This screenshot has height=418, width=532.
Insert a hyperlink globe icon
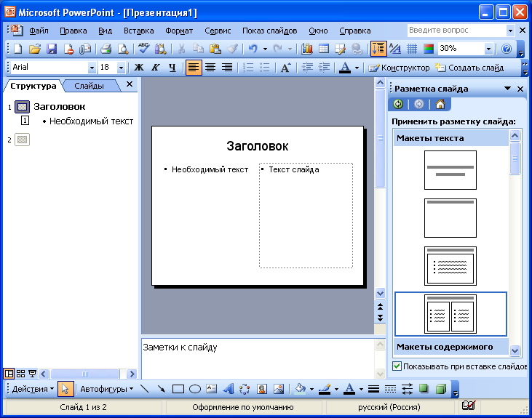[357, 49]
